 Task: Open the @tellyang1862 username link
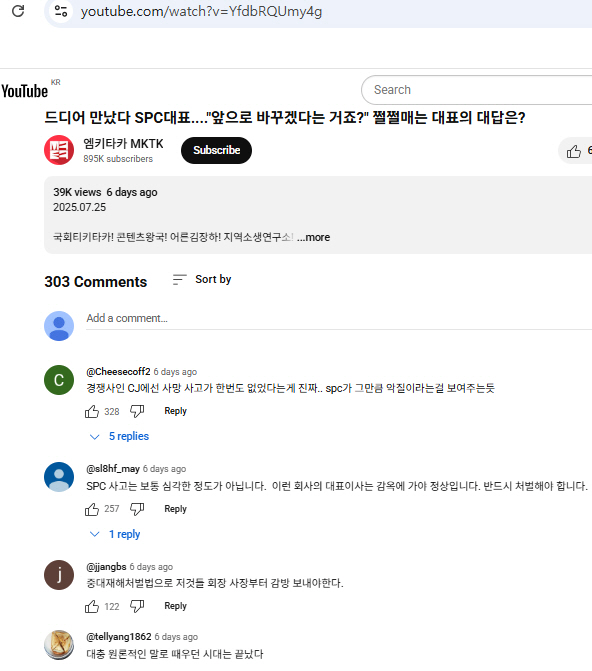pyautogui.click(x=119, y=637)
